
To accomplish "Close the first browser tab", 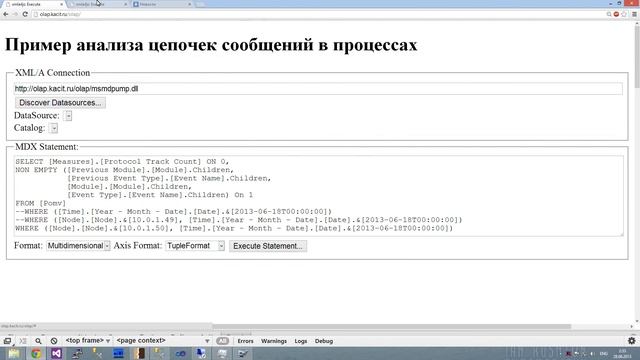I will pyautogui.click(x=62, y=4).
